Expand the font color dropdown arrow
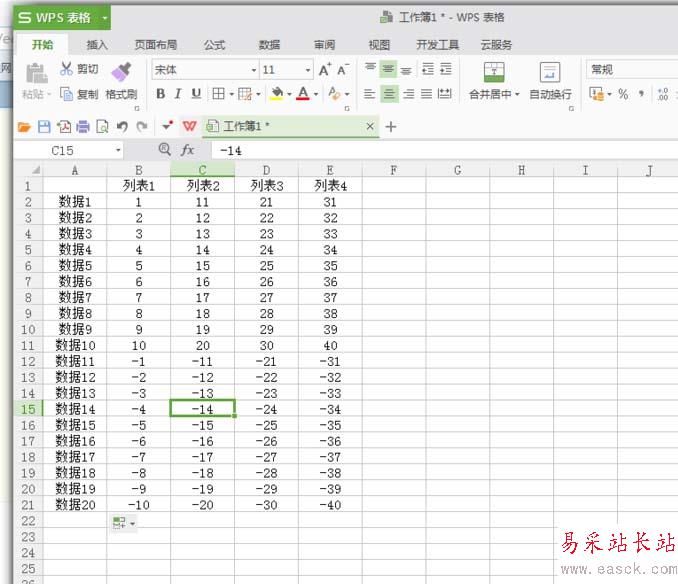The image size is (678, 584). [316, 94]
